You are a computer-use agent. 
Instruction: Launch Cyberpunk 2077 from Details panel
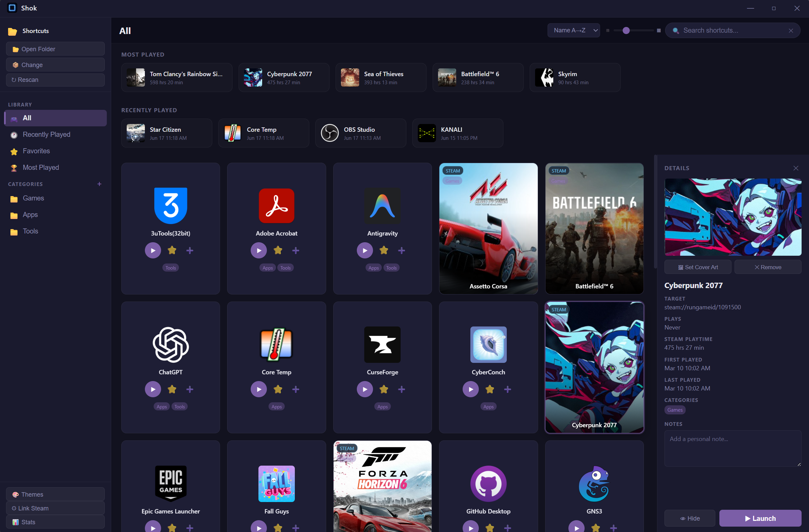pyautogui.click(x=760, y=519)
